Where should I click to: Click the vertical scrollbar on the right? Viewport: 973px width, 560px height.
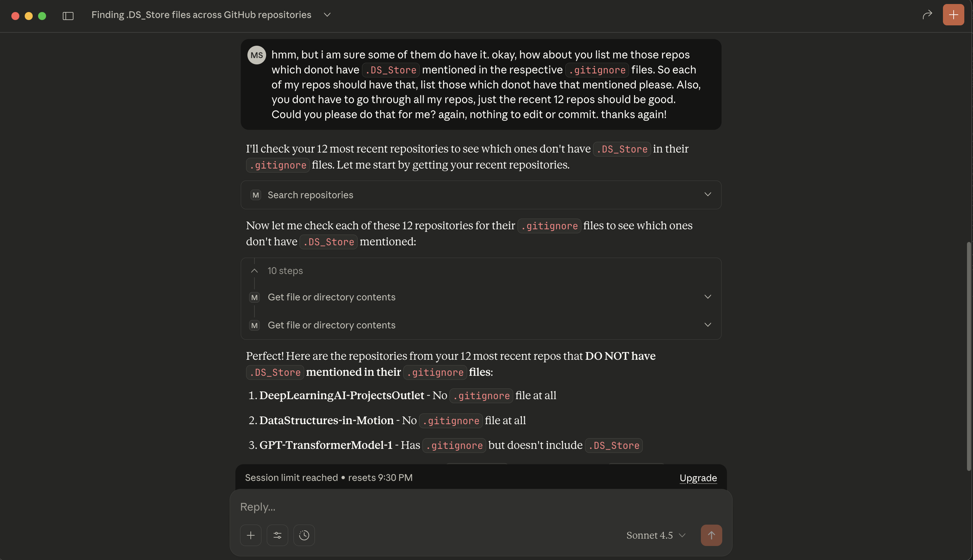point(968,356)
